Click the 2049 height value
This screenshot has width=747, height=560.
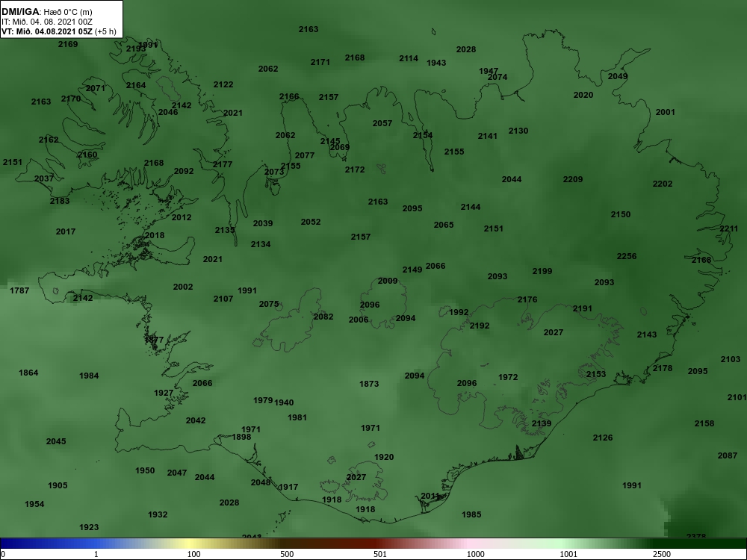[x=618, y=76]
